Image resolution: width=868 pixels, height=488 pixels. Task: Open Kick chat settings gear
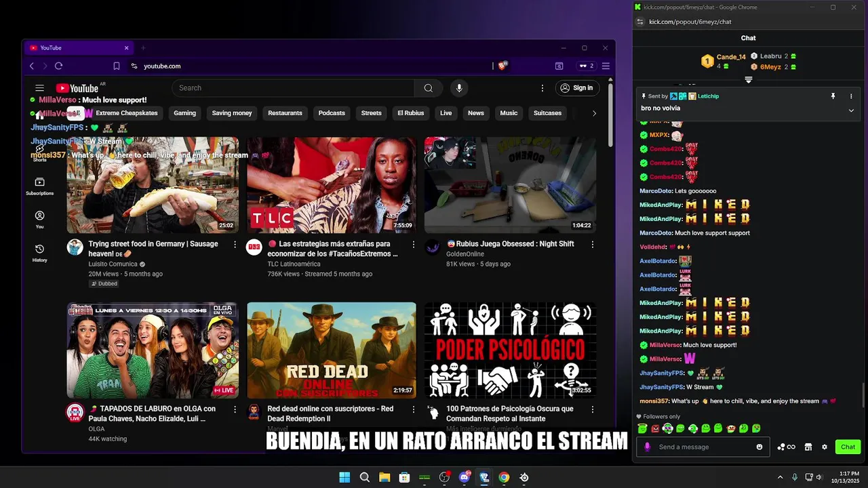[x=825, y=447]
